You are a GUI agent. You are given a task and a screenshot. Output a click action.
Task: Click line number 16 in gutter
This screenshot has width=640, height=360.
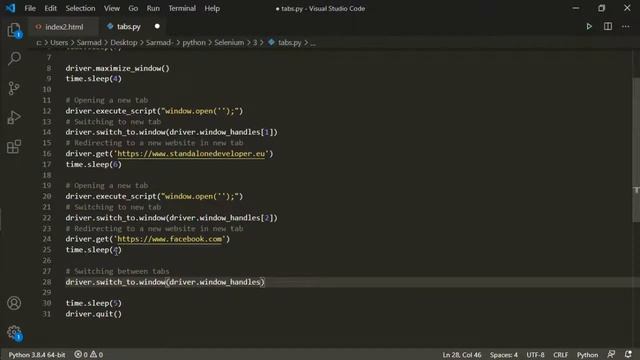47,153
